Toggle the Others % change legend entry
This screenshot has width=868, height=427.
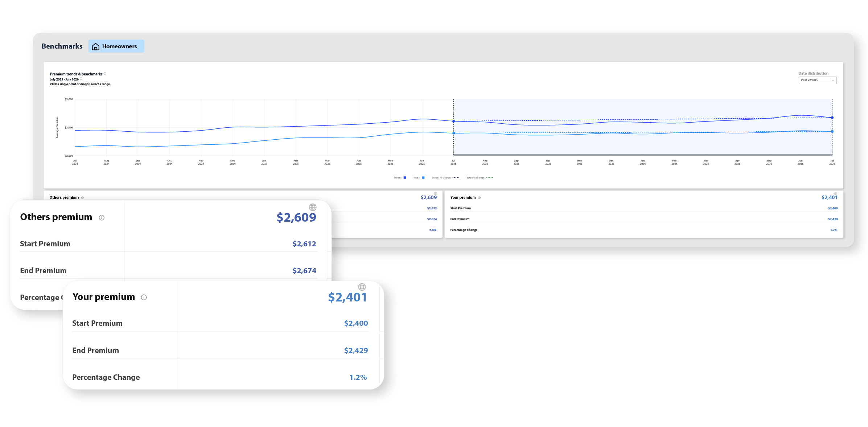tap(445, 178)
